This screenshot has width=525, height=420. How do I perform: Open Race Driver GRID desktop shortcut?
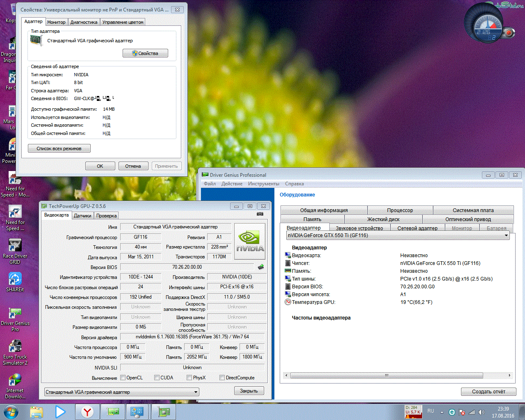[x=15, y=251]
